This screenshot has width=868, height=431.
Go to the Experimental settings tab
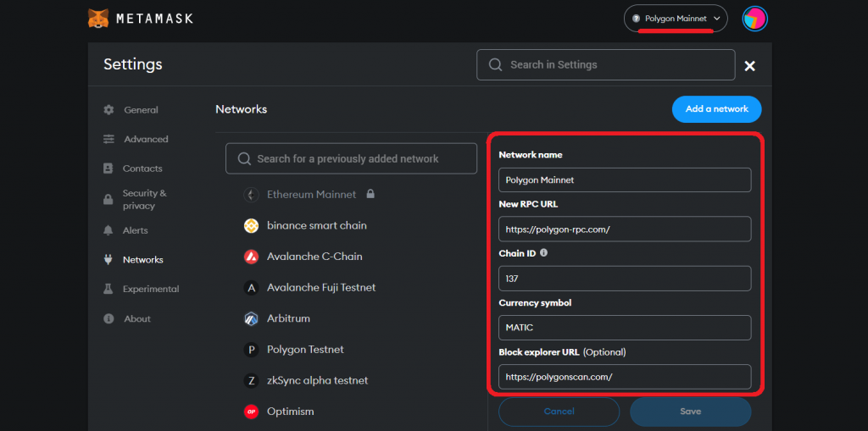tap(150, 289)
